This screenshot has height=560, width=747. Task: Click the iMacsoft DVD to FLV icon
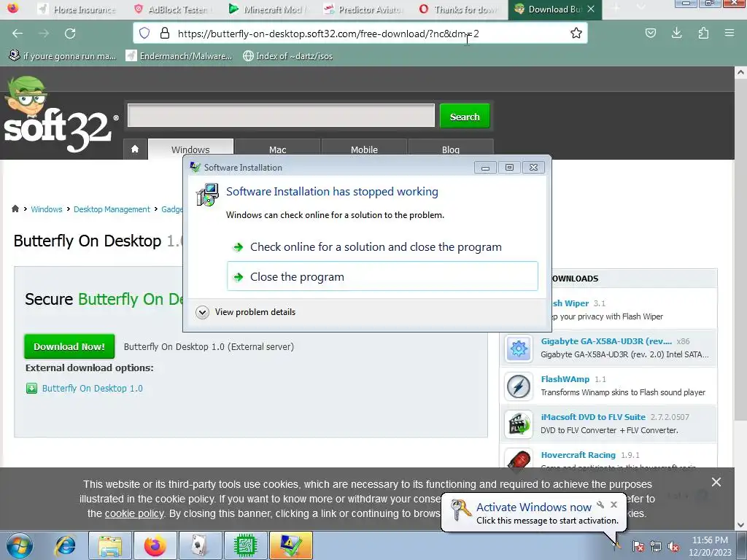click(x=519, y=424)
